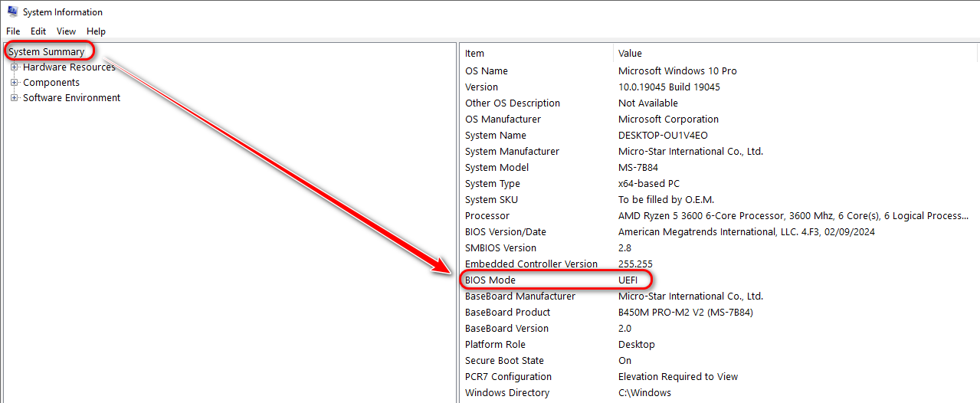Select the BaseBoard Product row
This screenshot has height=403, width=980.
(x=507, y=313)
